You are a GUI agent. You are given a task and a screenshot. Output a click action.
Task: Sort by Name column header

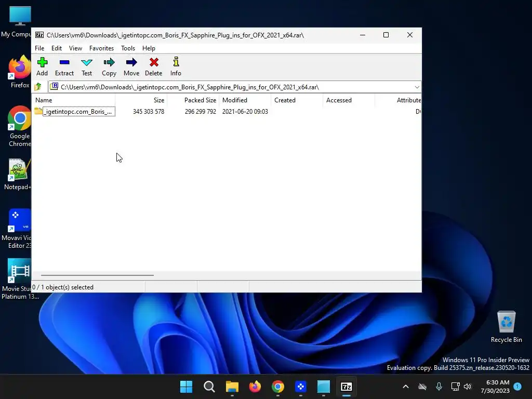(x=73, y=100)
